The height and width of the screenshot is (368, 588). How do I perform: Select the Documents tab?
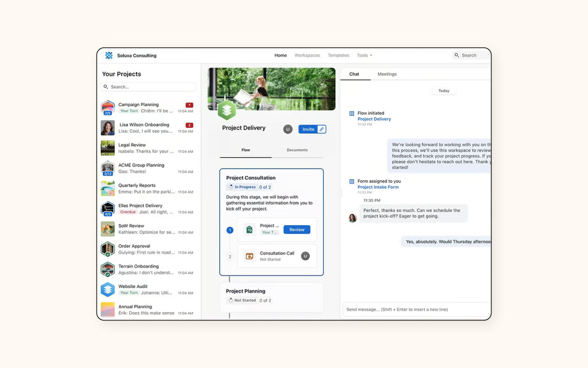pos(297,150)
